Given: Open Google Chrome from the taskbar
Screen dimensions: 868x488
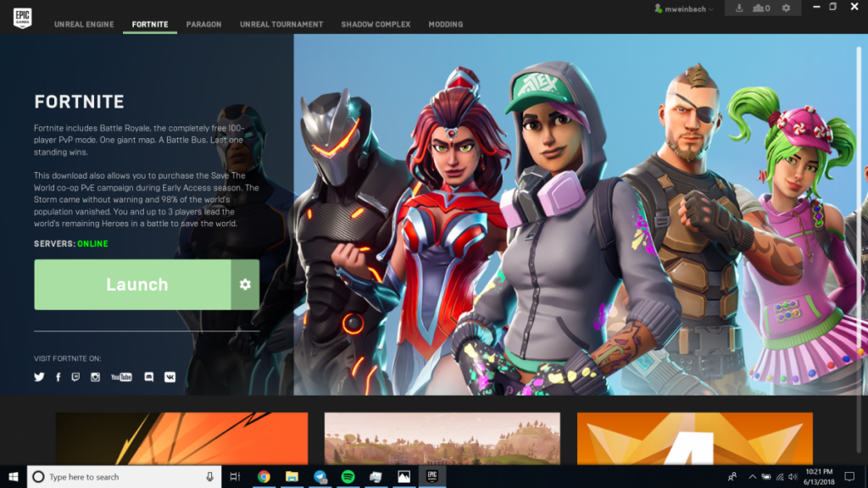Looking at the screenshot, I should 264,477.
